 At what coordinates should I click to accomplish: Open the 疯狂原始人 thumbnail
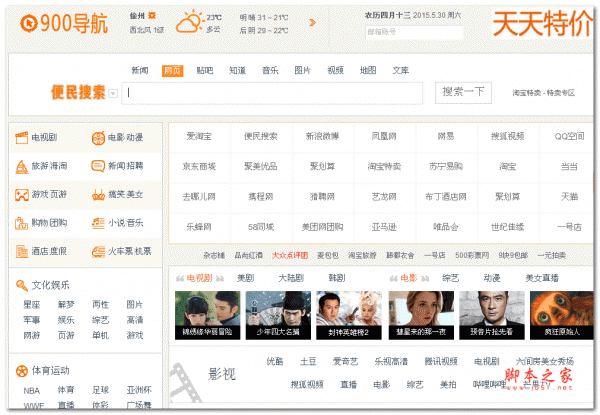tap(562, 315)
